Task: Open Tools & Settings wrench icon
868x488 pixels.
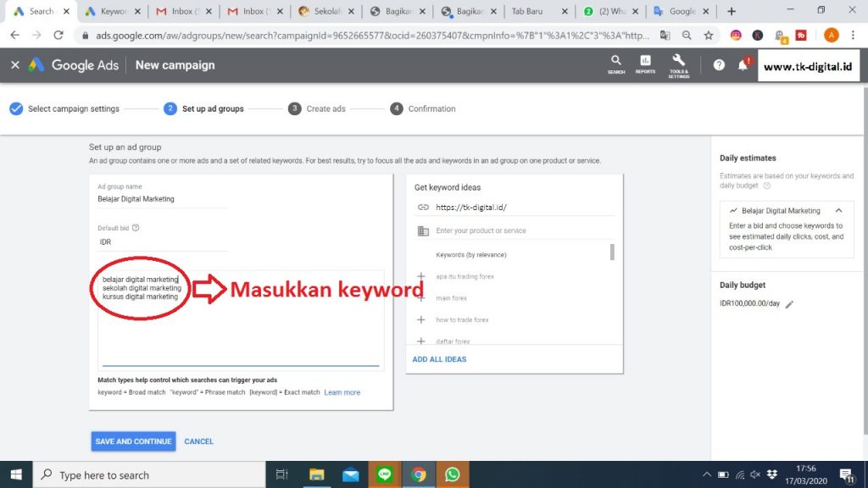Action: 678,64
